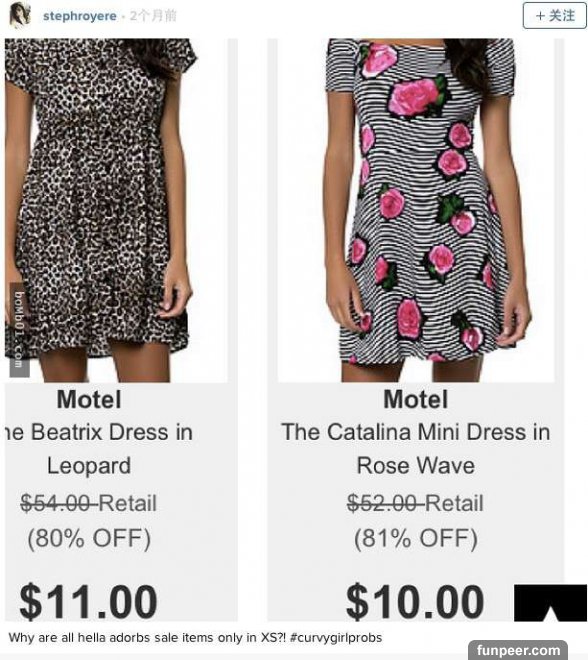
Task: Open the rose wave dress product photo
Action: pyautogui.click(x=416, y=210)
